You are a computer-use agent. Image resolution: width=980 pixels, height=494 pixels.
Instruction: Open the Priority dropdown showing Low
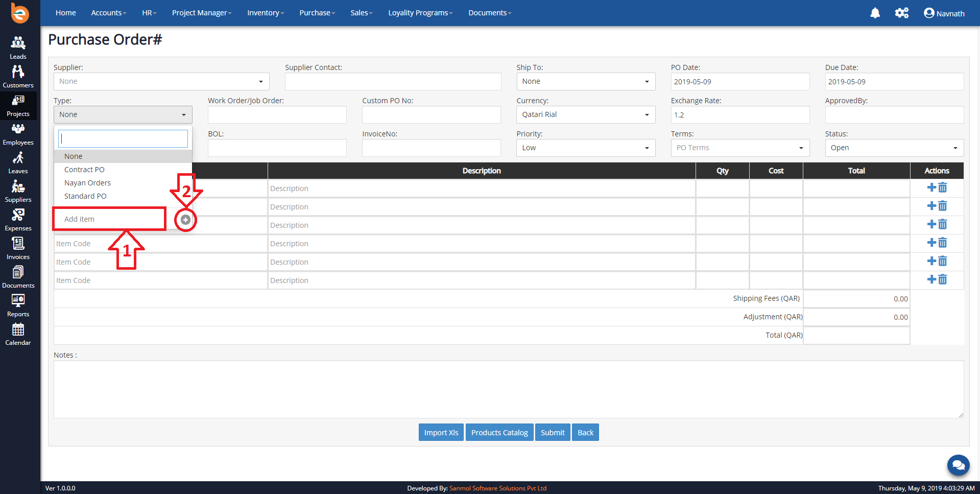click(x=586, y=148)
